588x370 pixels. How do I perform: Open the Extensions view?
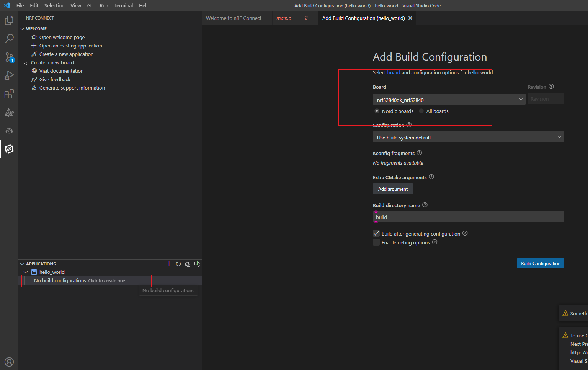pos(9,94)
